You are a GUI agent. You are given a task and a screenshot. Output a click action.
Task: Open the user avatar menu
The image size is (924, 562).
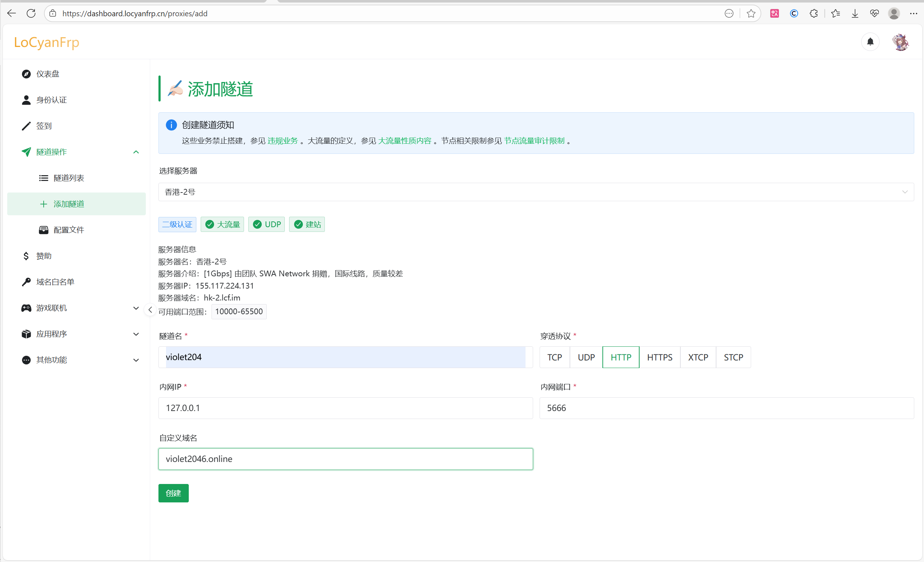click(900, 42)
